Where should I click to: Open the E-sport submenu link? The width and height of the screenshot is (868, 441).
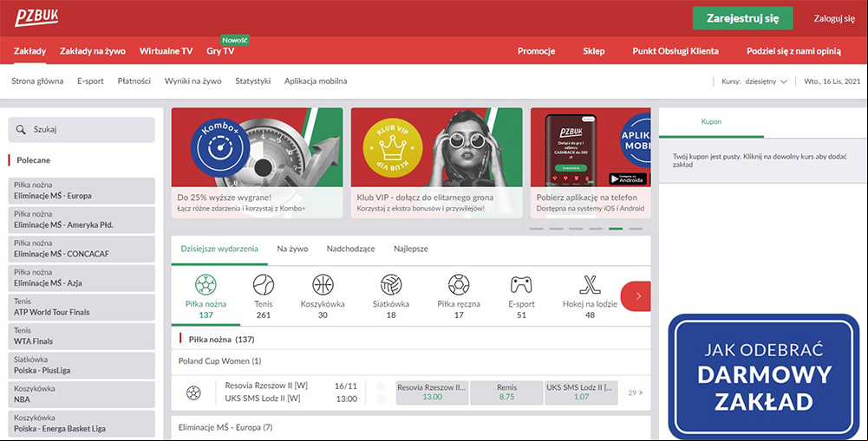coord(90,81)
